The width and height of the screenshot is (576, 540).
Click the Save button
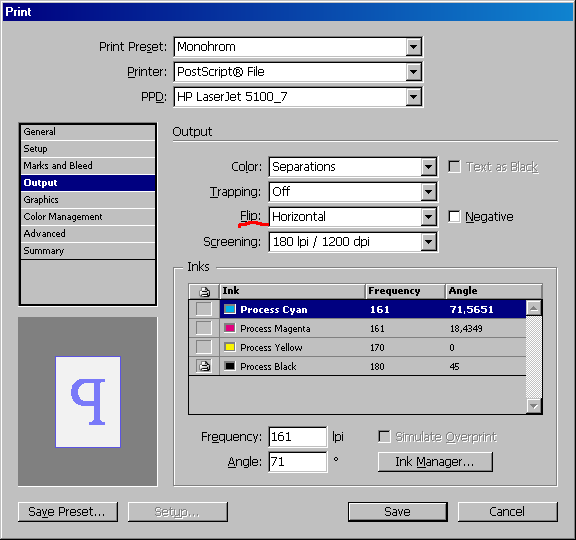coord(398,512)
